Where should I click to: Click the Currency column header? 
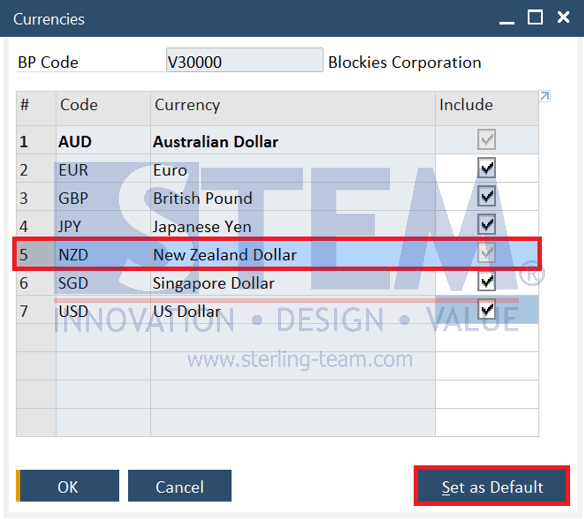(293, 108)
